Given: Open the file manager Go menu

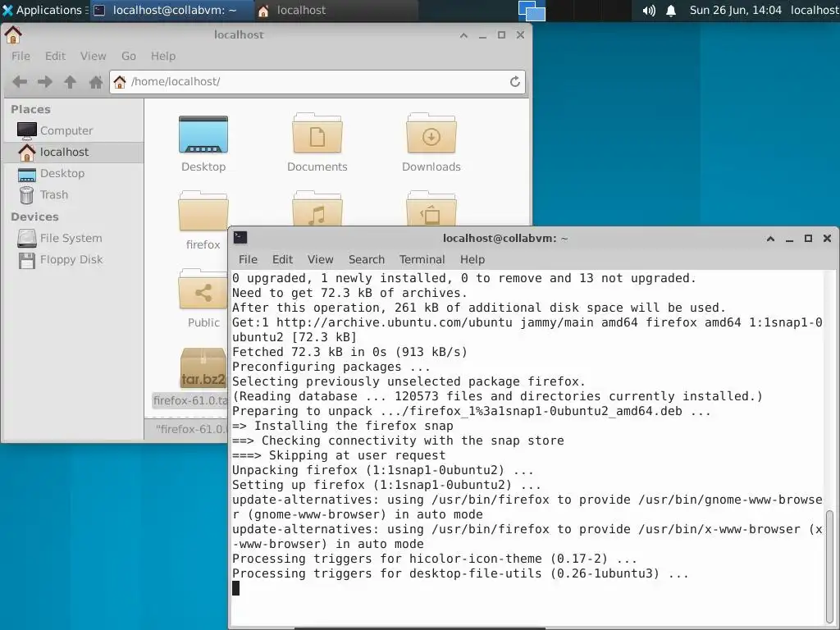Looking at the screenshot, I should point(129,57).
